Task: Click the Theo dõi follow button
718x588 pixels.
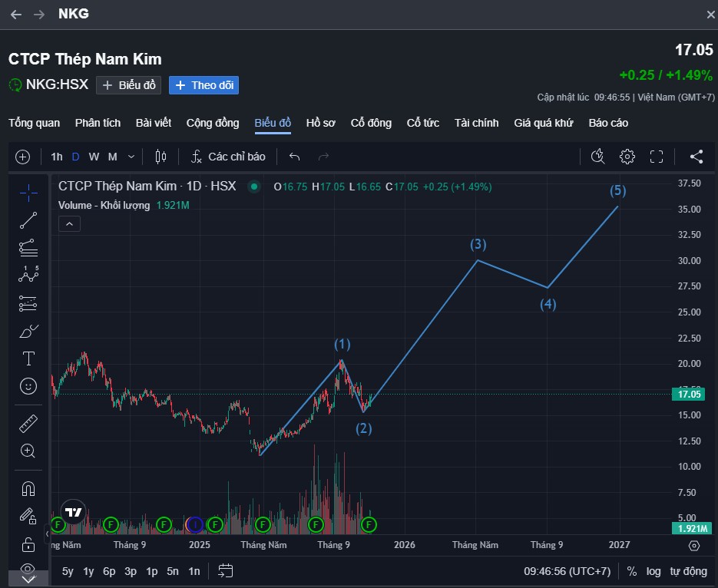Action: click(203, 85)
